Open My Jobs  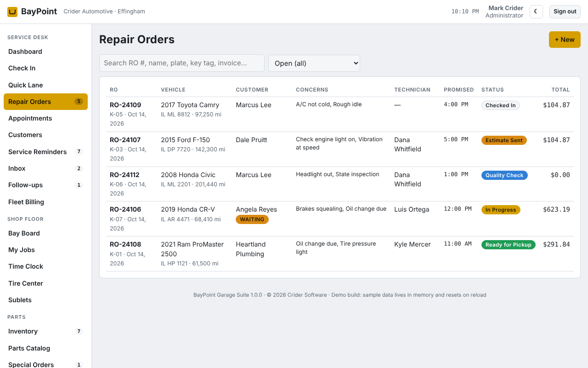(x=45, y=250)
